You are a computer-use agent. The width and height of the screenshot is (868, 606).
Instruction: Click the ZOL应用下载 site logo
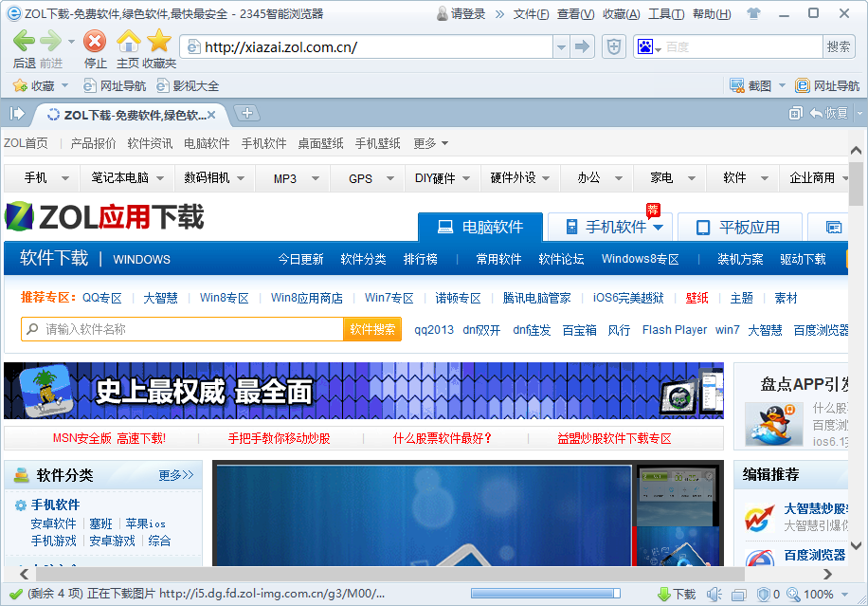(102, 218)
